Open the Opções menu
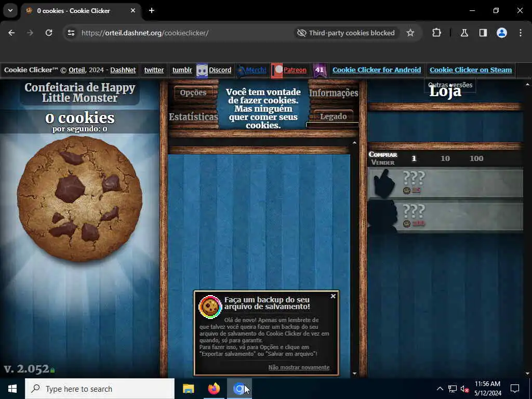This screenshot has height=399, width=532. (193, 92)
